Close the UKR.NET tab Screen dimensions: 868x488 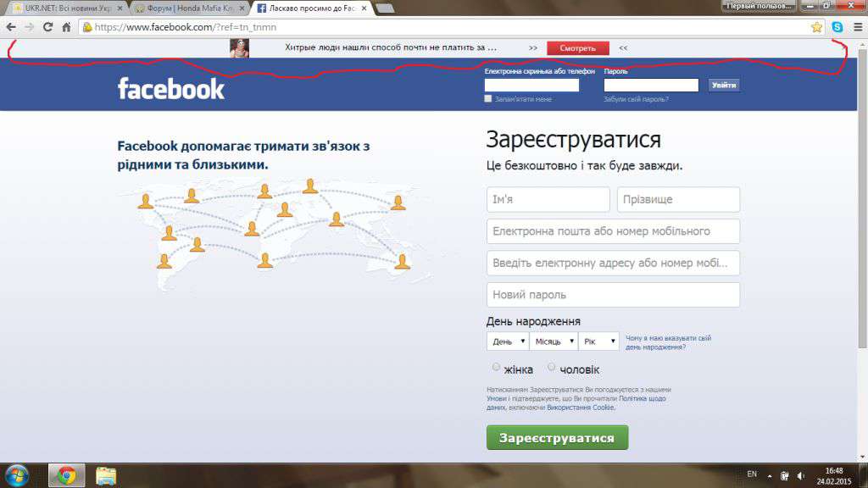point(120,8)
